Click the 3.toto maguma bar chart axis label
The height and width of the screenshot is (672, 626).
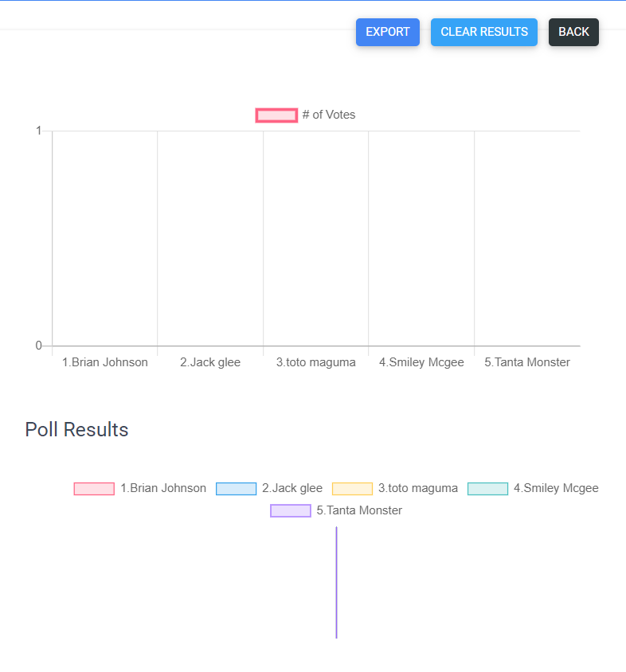pos(316,362)
